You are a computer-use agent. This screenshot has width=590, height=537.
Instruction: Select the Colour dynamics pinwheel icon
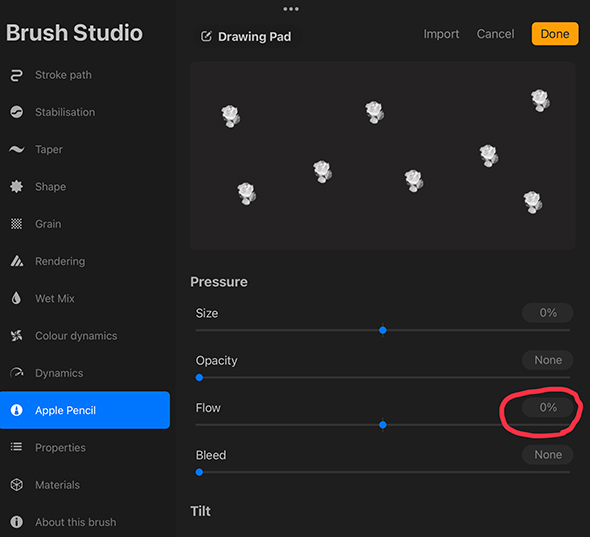(x=16, y=336)
